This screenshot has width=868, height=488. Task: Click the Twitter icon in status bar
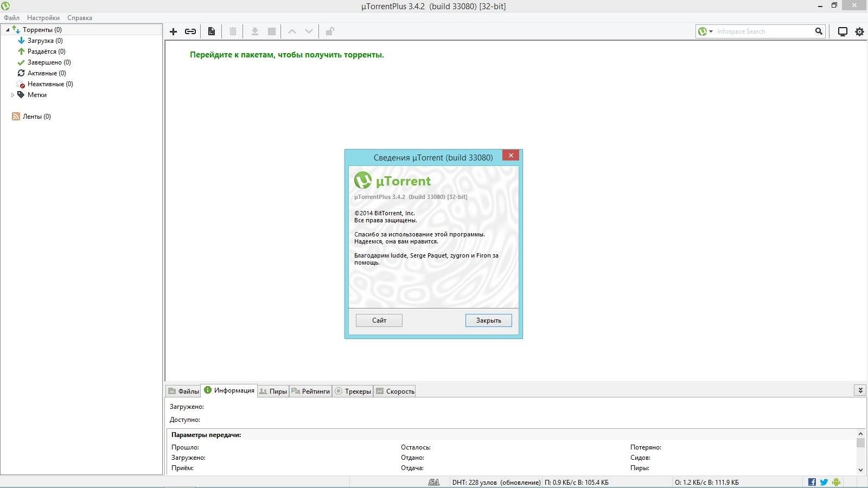824,481
